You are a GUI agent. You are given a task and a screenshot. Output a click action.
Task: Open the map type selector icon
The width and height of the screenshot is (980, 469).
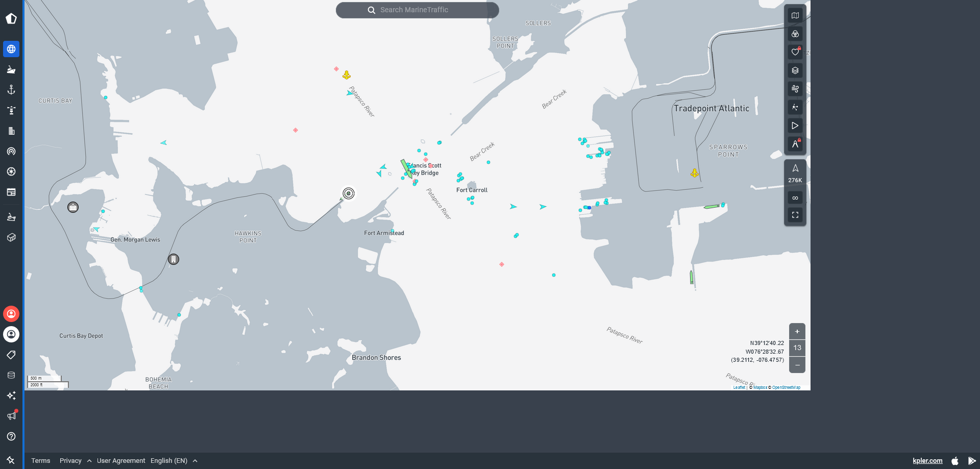click(795, 15)
